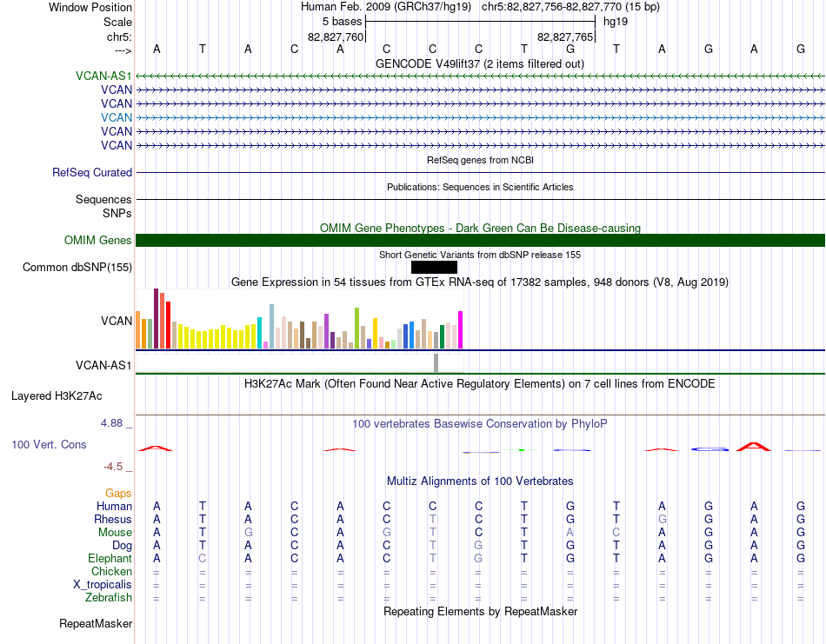
Task: Open GENCODE V49lift37 track title
Action: (479, 63)
